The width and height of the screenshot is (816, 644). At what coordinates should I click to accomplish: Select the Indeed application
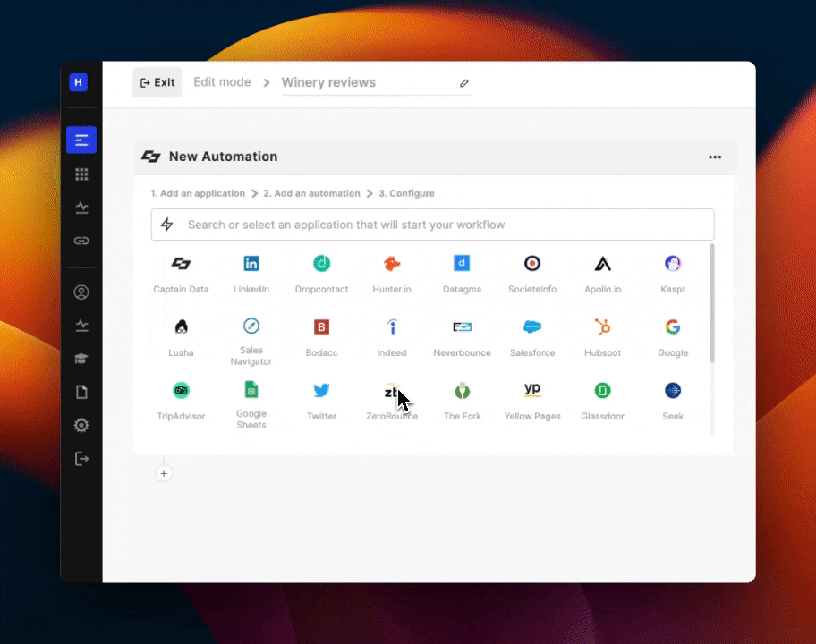pos(392,338)
